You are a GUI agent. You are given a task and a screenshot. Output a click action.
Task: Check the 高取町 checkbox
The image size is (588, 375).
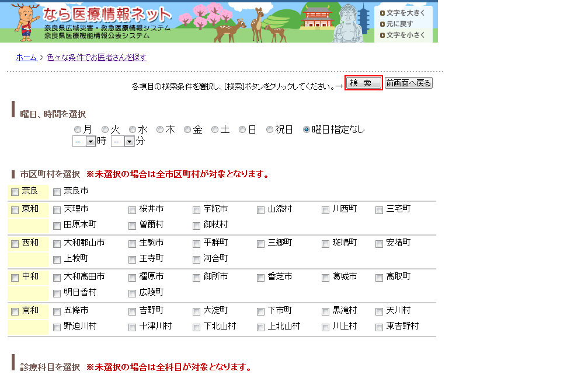(x=380, y=278)
